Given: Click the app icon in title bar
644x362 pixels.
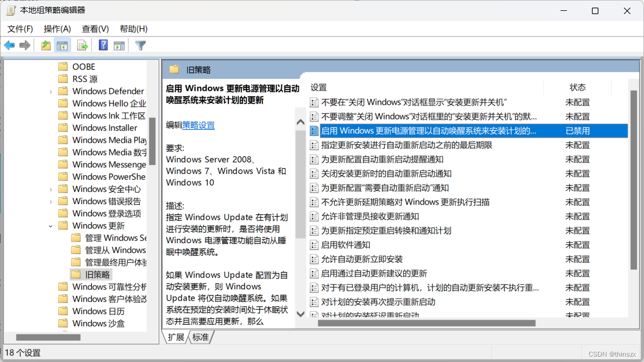Looking at the screenshot, I should click(x=11, y=10).
